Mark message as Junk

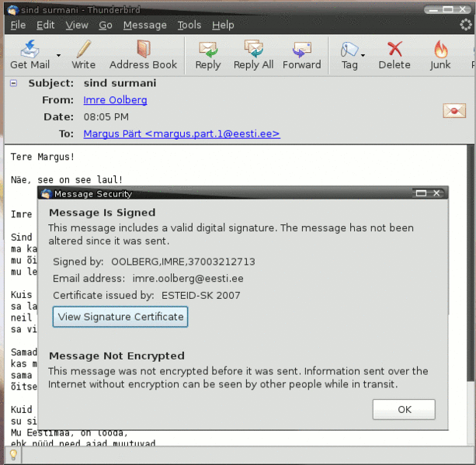440,55
